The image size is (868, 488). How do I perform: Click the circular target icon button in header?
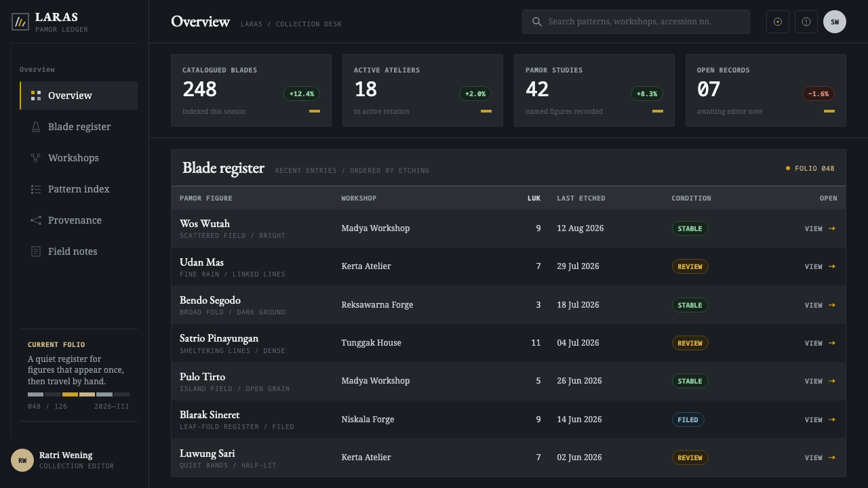pos(778,22)
